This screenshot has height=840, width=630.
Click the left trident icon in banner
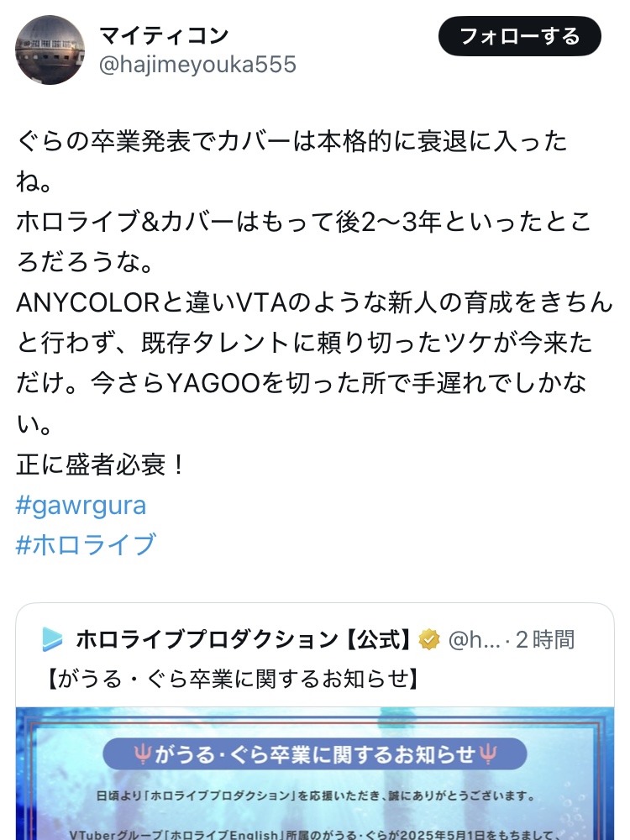(x=143, y=754)
